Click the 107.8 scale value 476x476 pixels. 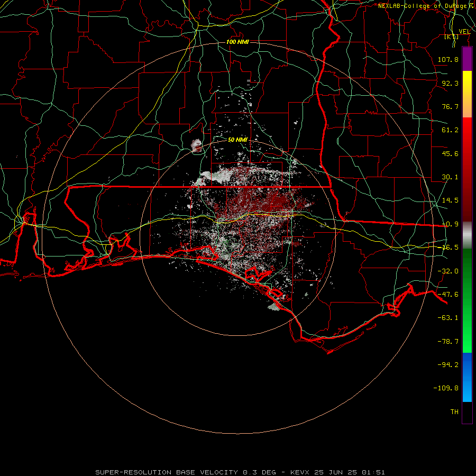point(448,59)
